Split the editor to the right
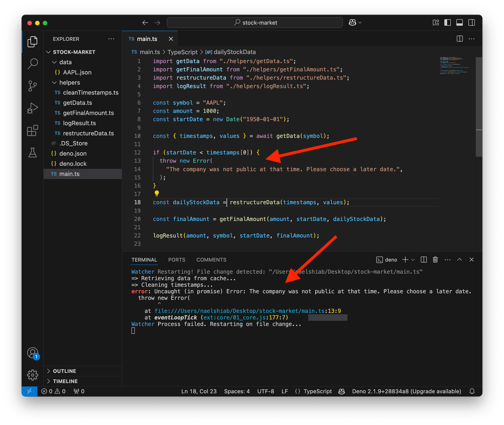This screenshot has width=504, height=425. [x=460, y=39]
